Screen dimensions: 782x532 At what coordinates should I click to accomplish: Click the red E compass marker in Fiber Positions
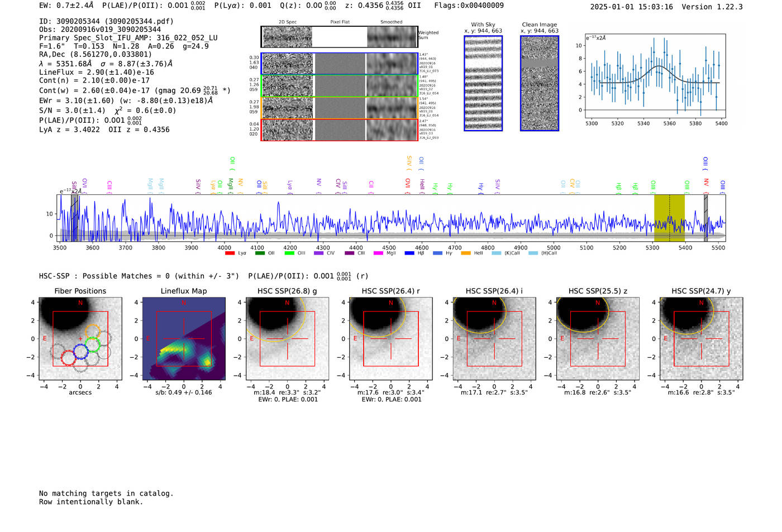click(45, 339)
